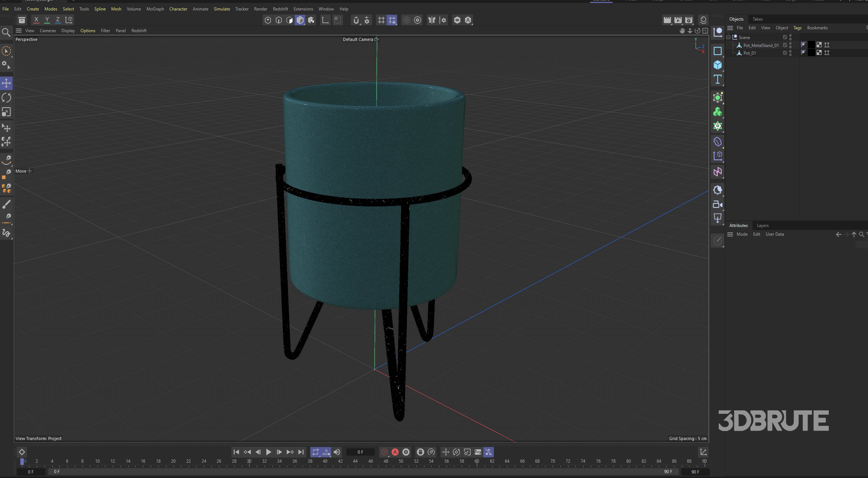The image size is (868, 478).
Task: Open viewport hamburger menu beside View
Action: 19,30
